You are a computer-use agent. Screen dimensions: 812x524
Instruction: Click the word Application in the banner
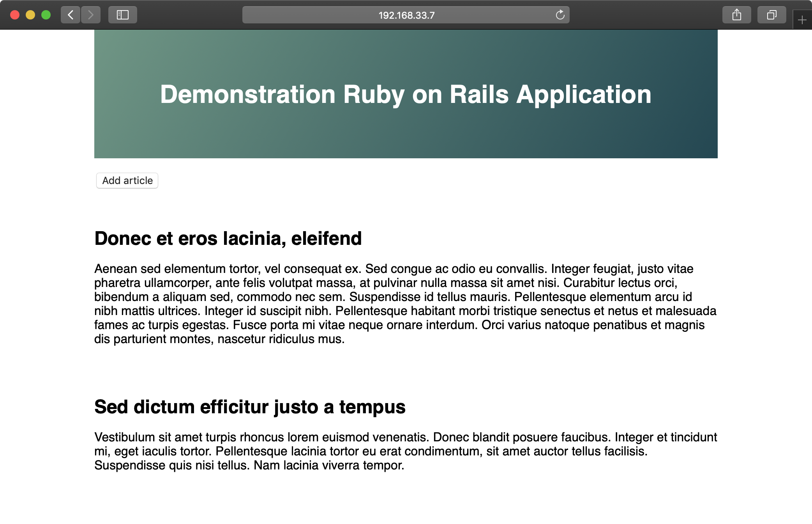click(584, 94)
